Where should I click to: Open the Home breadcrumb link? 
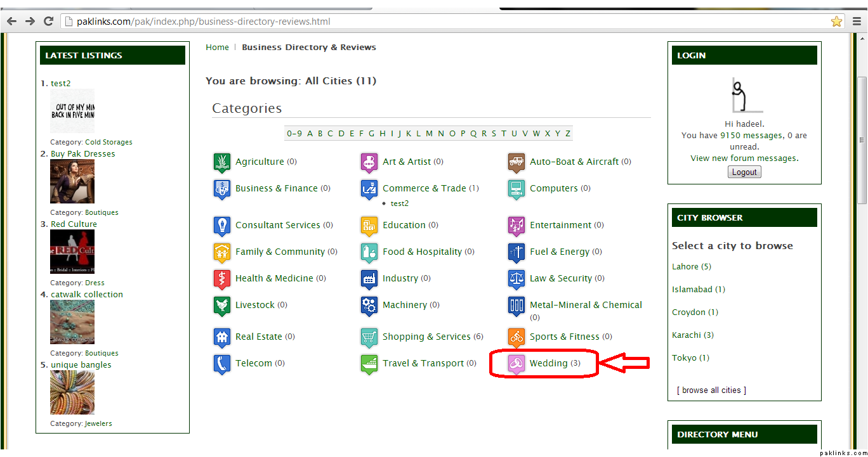(217, 48)
